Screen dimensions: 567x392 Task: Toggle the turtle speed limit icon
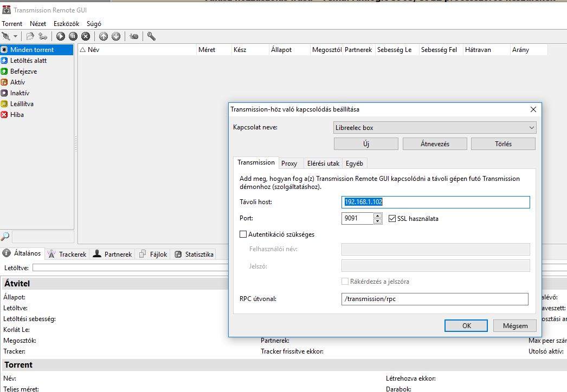click(x=134, y=36)
